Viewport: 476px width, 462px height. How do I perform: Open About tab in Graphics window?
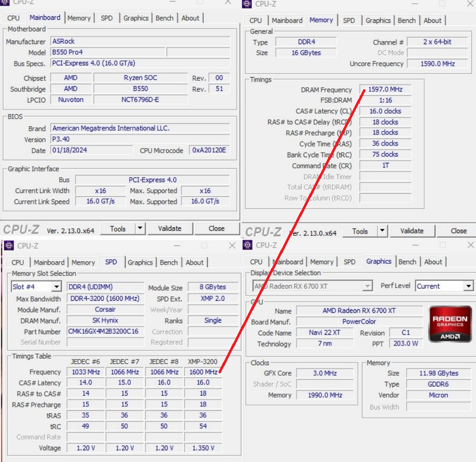tap(433, 262)
